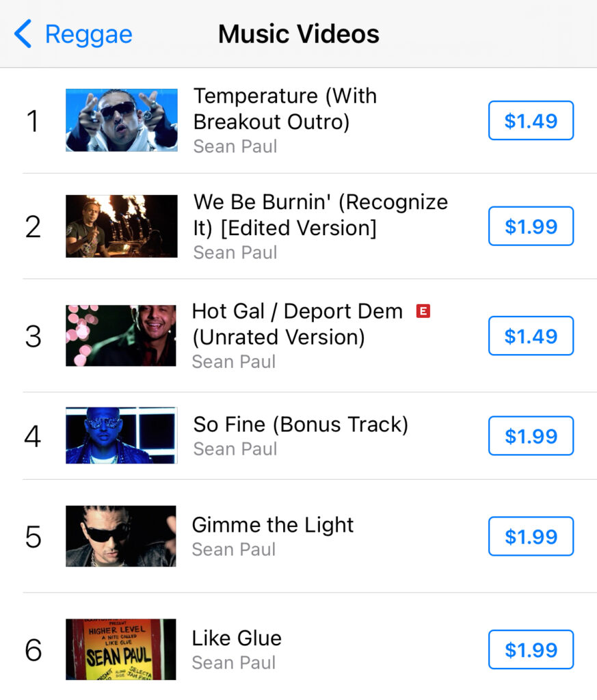Purchase Gimme the Light for $1.99
597x700 pixels.
click(531, 536)
